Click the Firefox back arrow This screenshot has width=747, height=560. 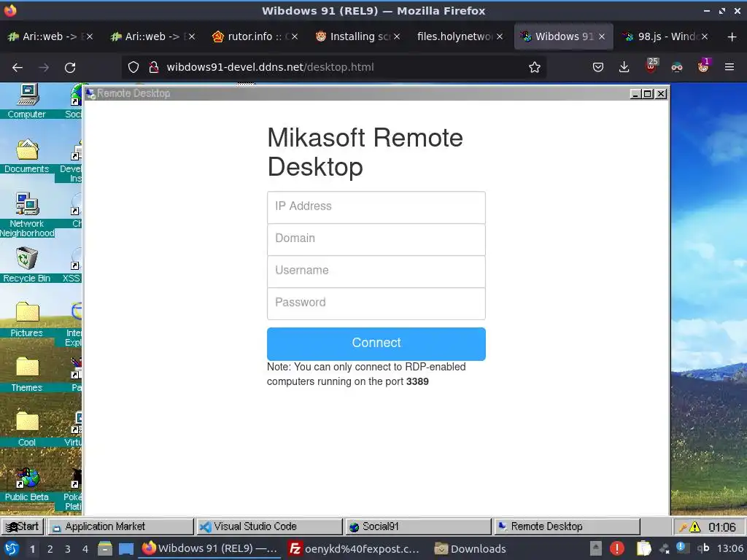point(18,68)
